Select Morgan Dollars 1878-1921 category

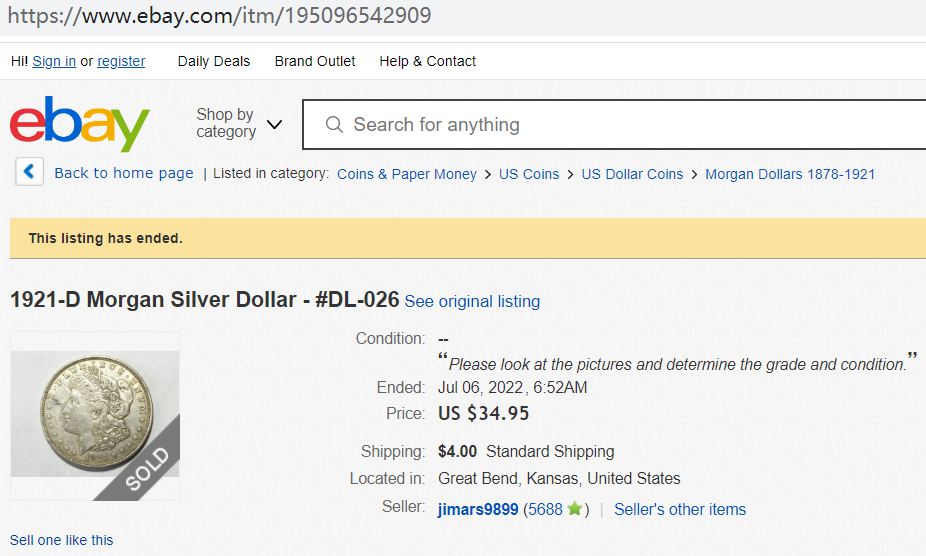(790, 174)
